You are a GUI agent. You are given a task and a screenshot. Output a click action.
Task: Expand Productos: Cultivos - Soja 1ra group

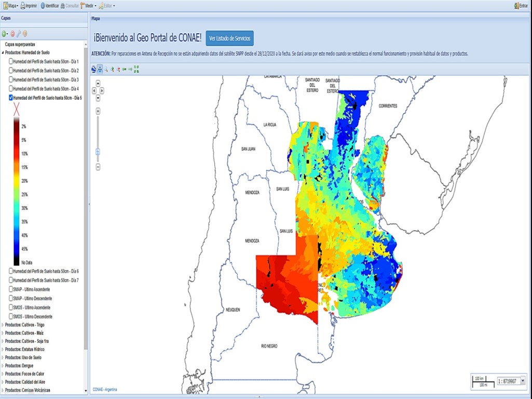[3, 341]
